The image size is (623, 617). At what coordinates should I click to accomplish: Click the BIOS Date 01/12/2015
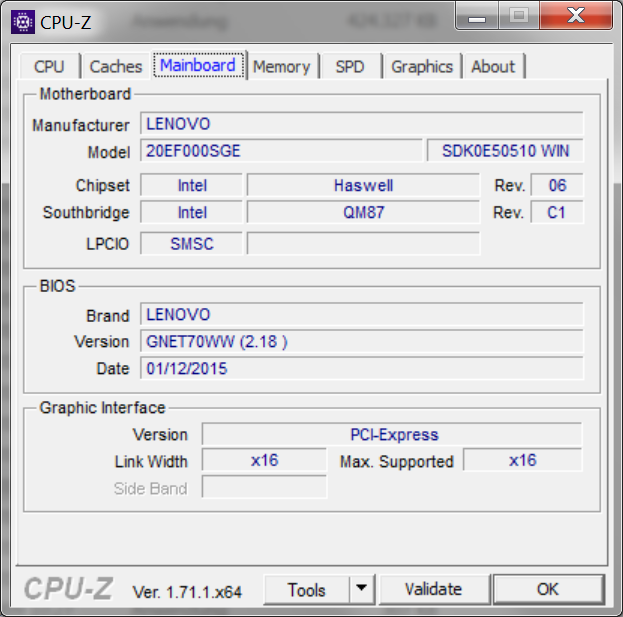point(362,369)
